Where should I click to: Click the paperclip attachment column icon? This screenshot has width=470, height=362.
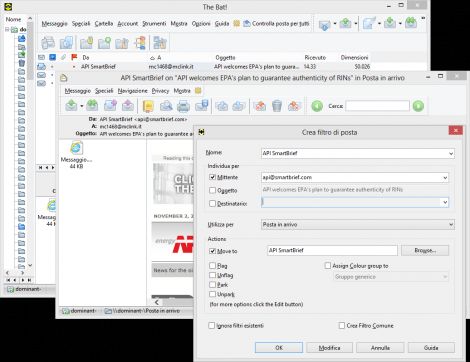63,57
